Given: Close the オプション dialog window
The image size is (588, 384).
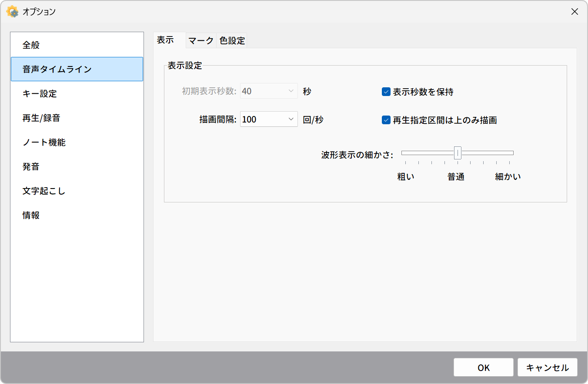Looking at the screenshot, I should (575, 12).
